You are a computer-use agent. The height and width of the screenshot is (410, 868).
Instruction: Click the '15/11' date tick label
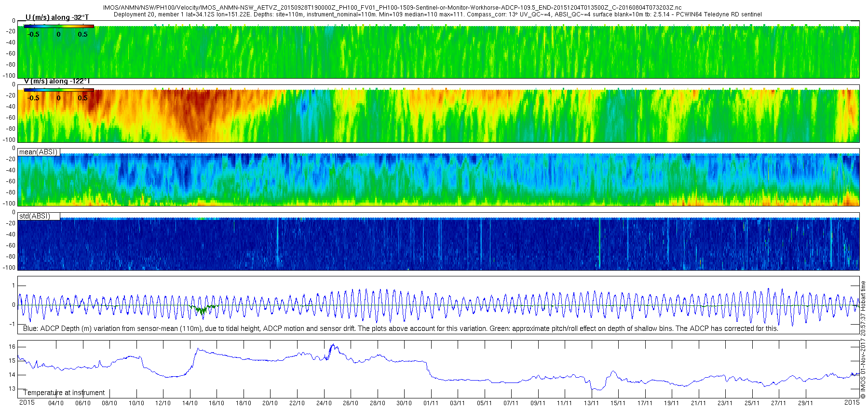tap(618, 403)
